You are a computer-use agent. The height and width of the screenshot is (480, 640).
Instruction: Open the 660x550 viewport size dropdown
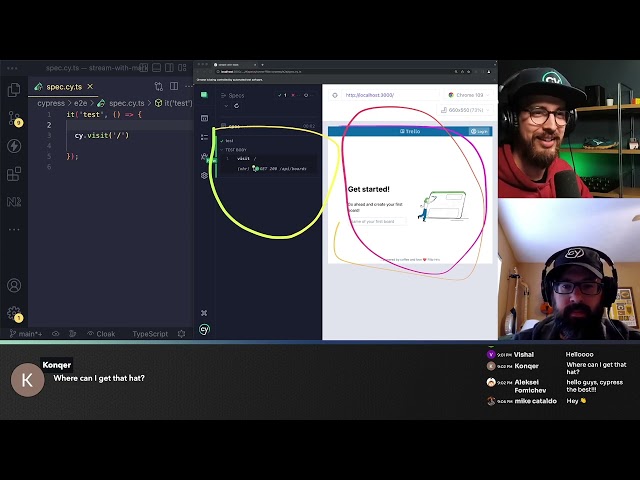coord(465,110)
